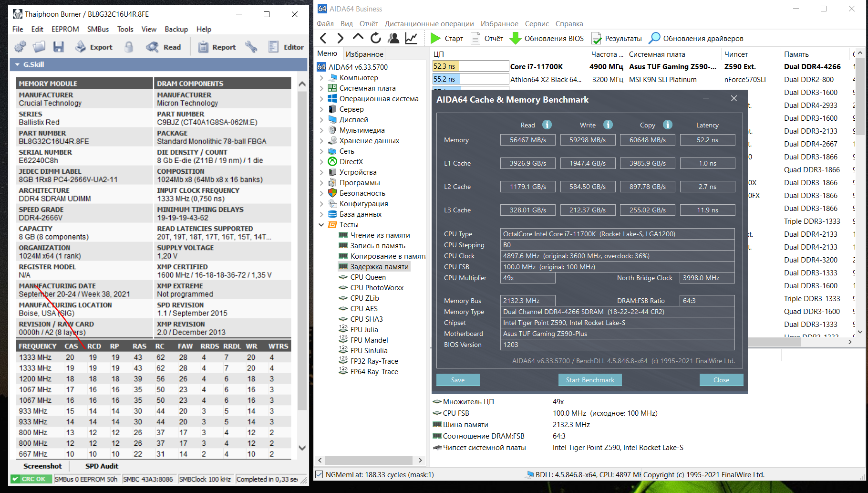Click the line chart icon in AIDA64 toolbar
The height and width of the screenshot is (493, 868).
click(x=411, y=38)
